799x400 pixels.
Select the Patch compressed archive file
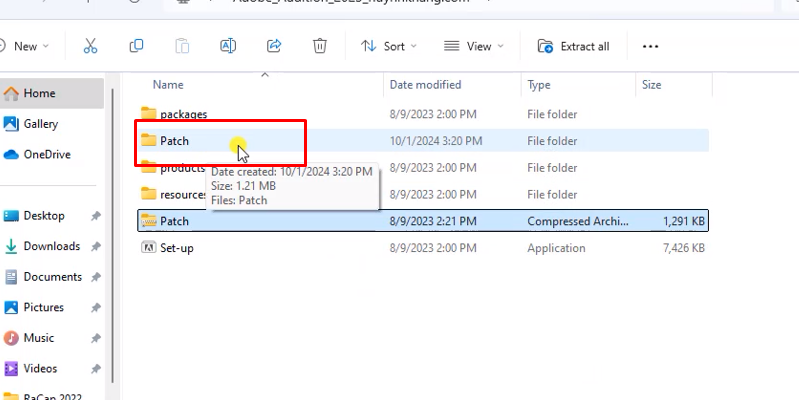click(174, 221)
